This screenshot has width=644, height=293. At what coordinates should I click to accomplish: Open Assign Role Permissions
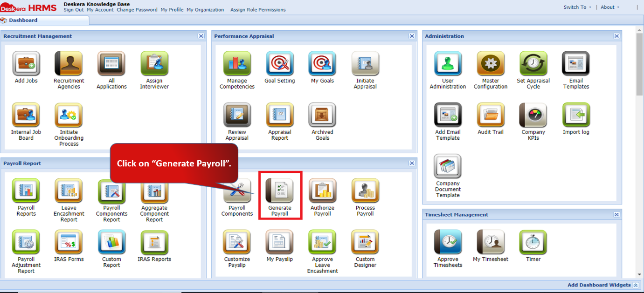pos(257,9)
